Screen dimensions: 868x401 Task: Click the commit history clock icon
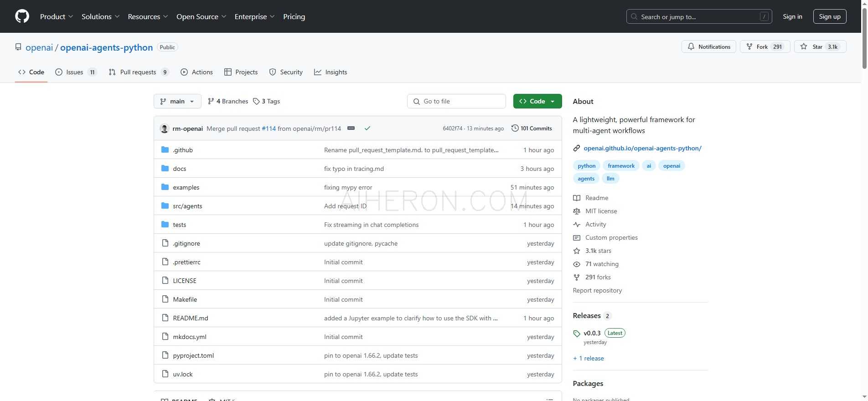(515, 129)
